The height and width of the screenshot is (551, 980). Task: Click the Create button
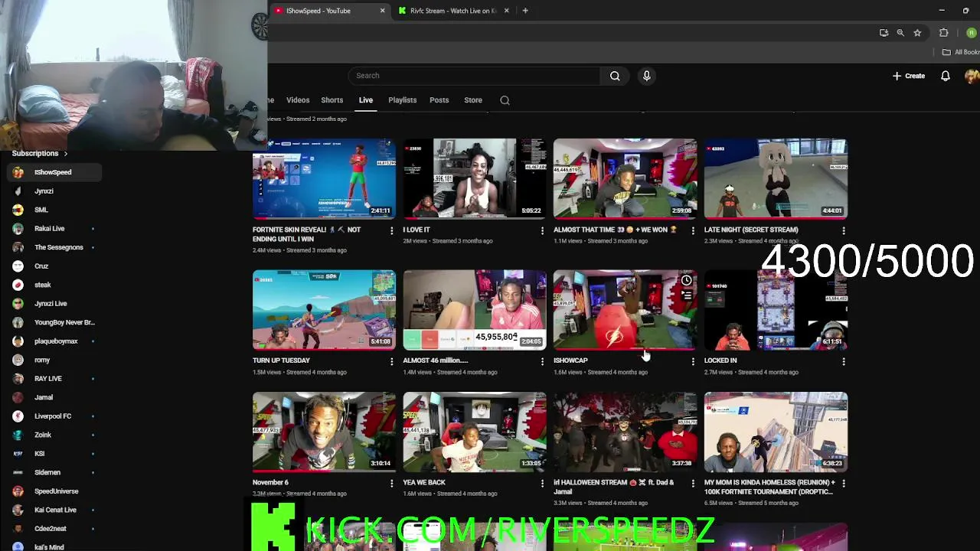(x=909, y=76)
